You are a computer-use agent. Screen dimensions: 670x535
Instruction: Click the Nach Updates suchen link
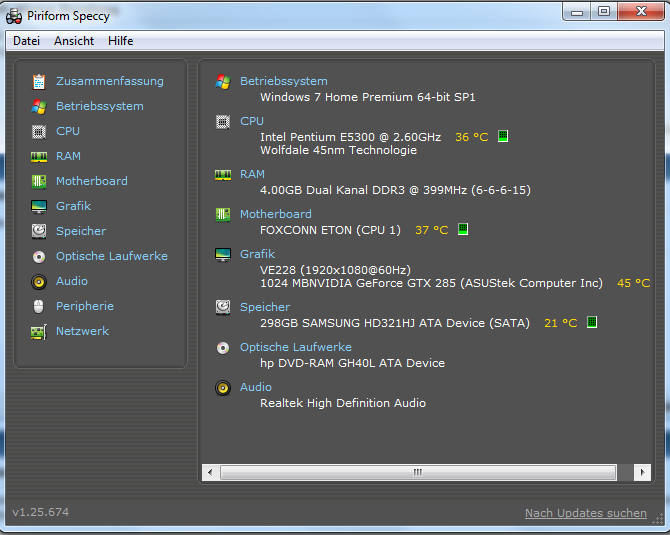tap(586, 513)
